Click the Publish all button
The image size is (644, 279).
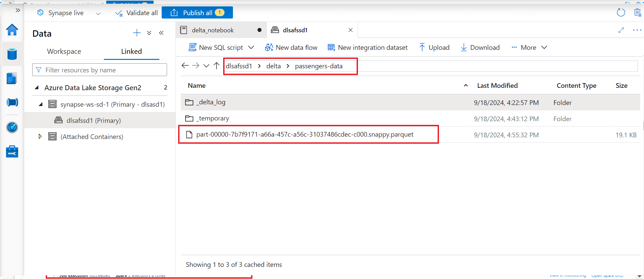click(197, 12)
